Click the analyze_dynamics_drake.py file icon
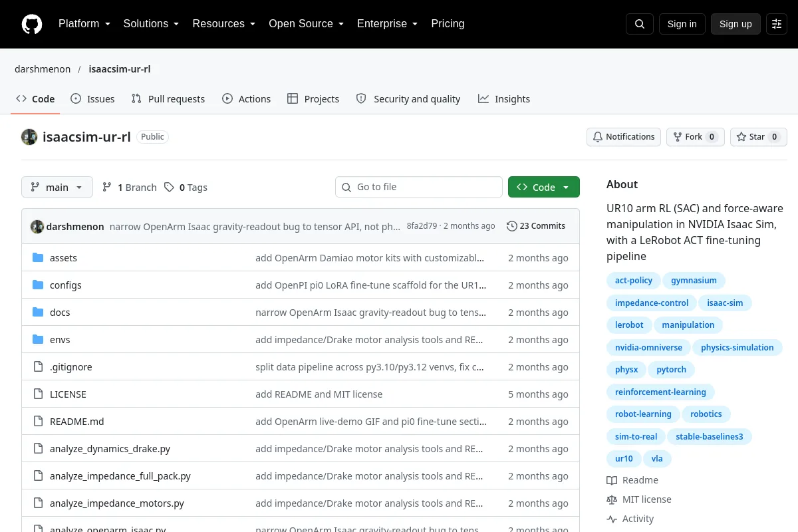 coord(38,449)
